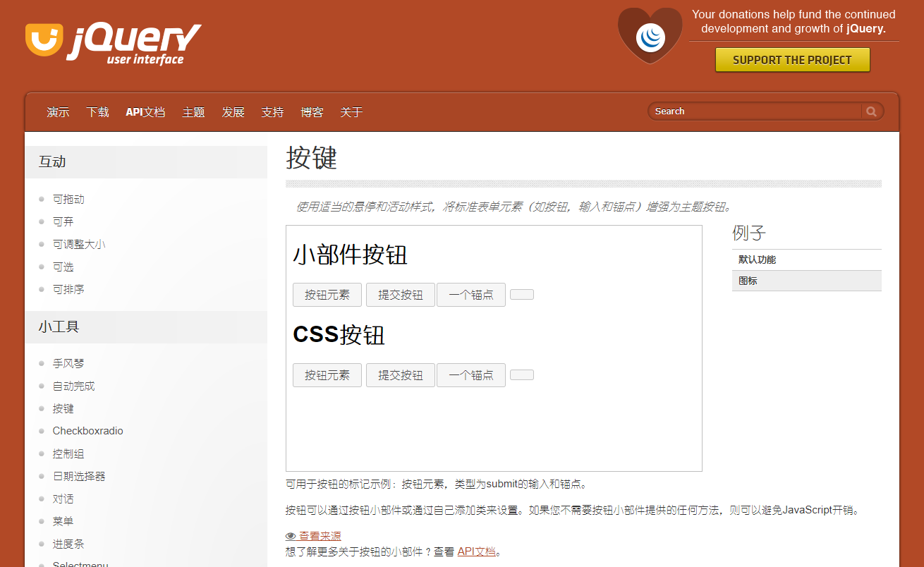Focus the Search input field
Viewport: 924px width, 567px height.
[755, 111]
